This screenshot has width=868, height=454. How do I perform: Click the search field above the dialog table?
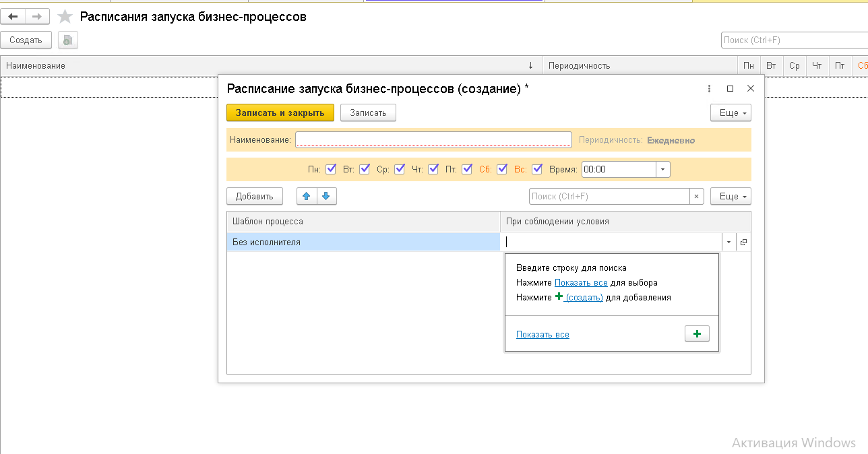[609, 196]
